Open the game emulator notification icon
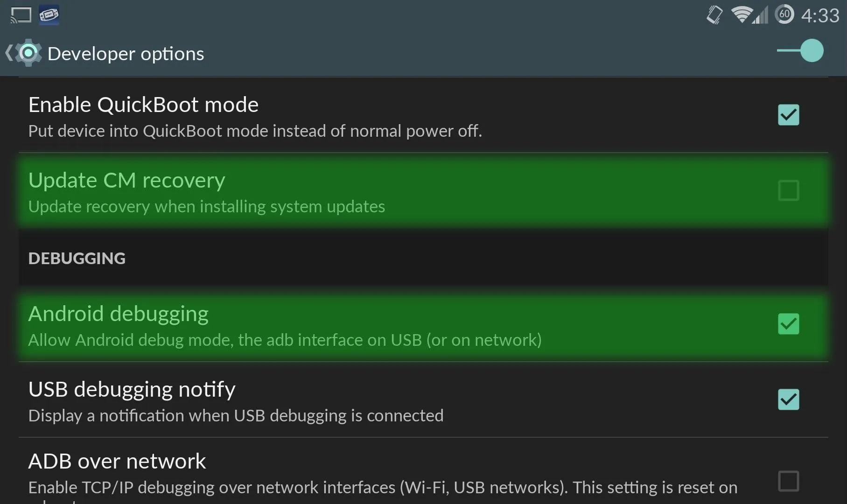This screenshot has width=847, height=504. click(49, 15)
